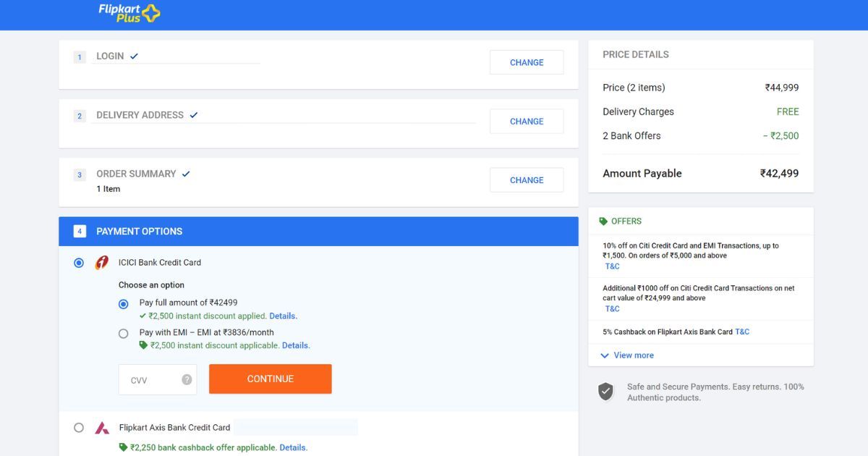Click the orange Continue button
This screenshot has width=868, height=456.
[x=271, y=379]
